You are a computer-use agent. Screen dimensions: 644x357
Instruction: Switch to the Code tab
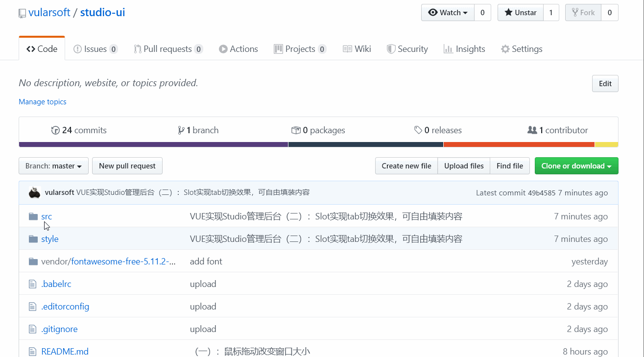(42, 49)
